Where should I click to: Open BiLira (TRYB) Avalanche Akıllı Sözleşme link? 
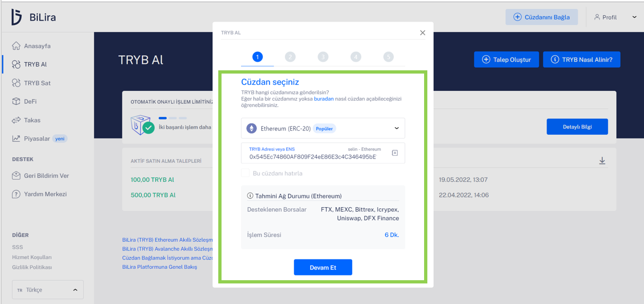[167, 249]
